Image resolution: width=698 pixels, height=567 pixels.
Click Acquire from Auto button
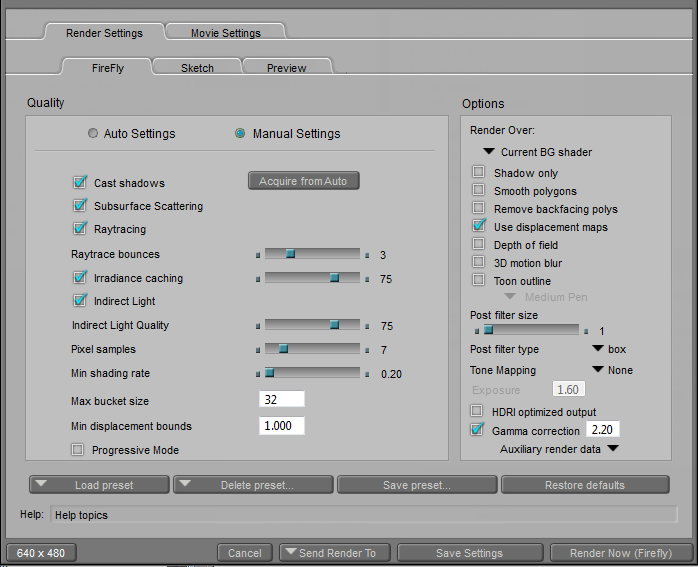303,181
